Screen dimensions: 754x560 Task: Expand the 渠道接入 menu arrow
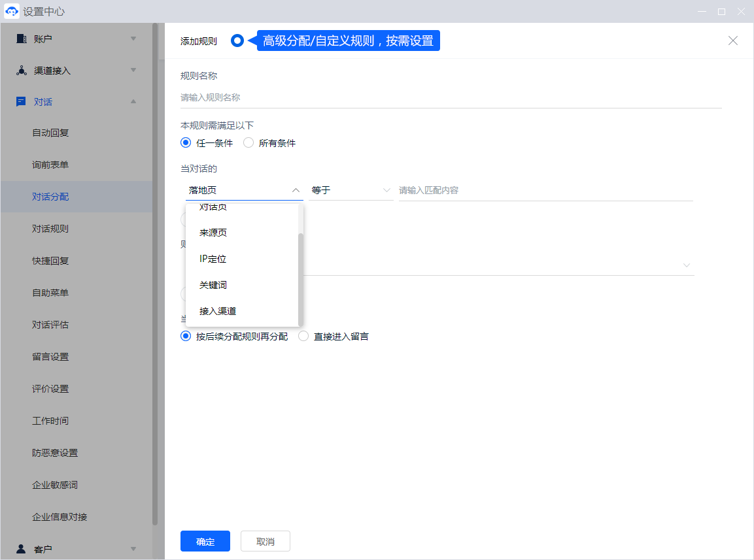point(133,70)
